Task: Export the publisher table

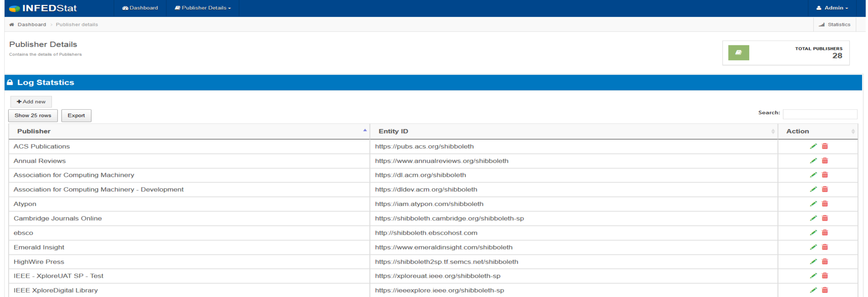Action: click(x=76, y=116)
